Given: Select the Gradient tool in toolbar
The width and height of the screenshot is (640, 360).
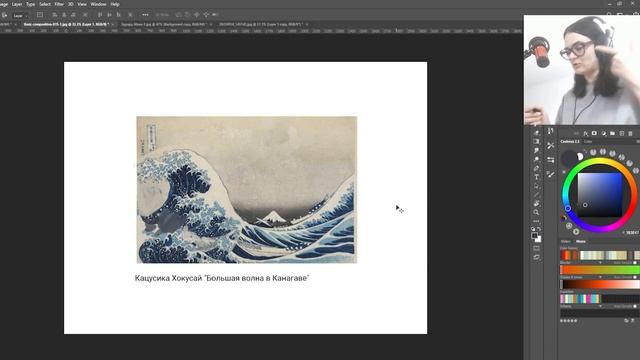Looking at the screenshot, I should (536, 141).
